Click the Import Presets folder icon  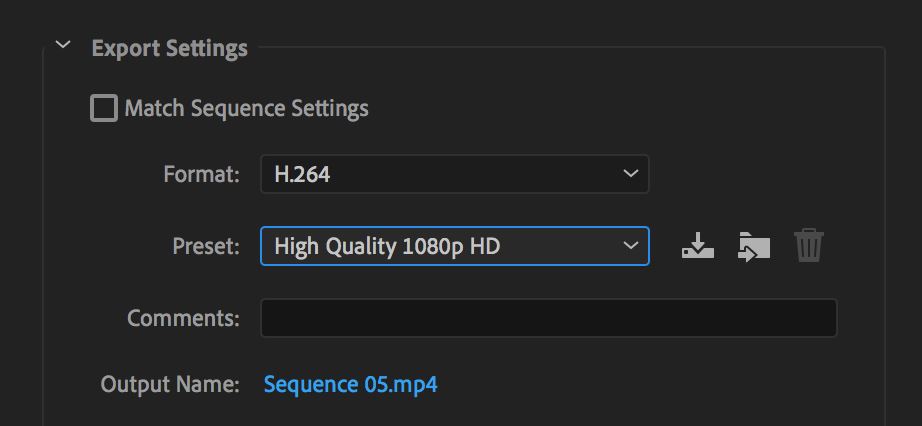(753, 245)
